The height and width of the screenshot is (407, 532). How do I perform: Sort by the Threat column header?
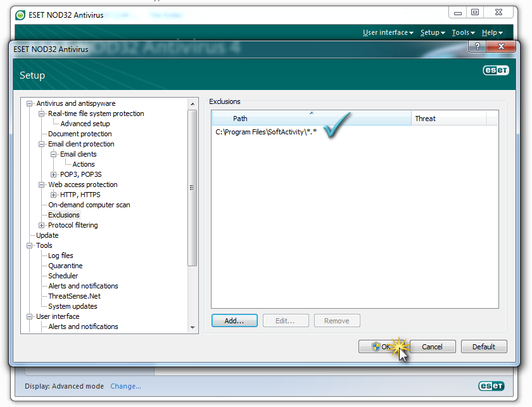click(448, 118)
